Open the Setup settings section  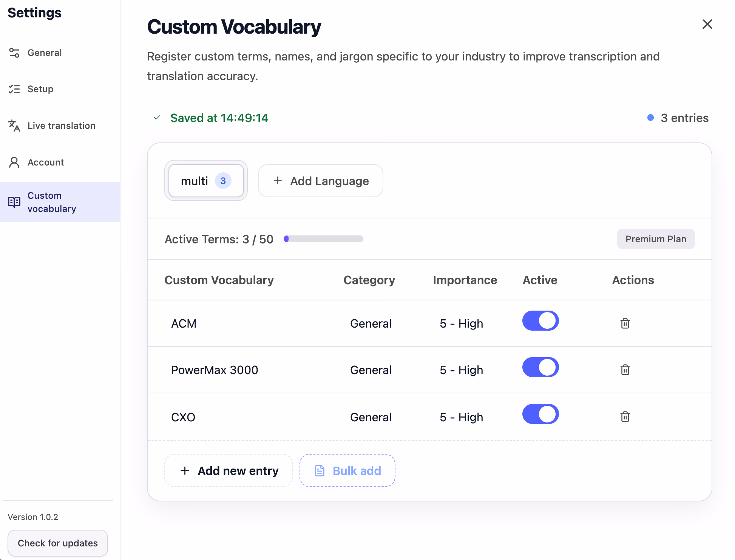tap(60, 89)
